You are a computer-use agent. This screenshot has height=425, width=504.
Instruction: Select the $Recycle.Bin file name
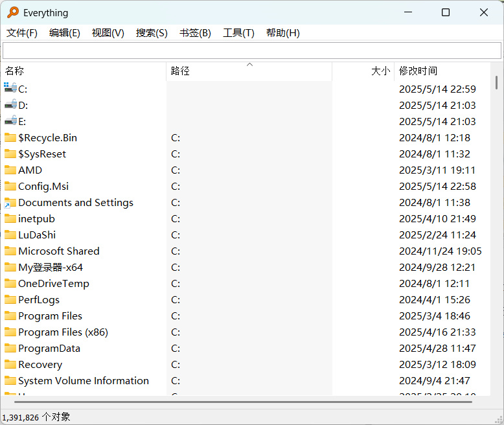coord(47,137)
